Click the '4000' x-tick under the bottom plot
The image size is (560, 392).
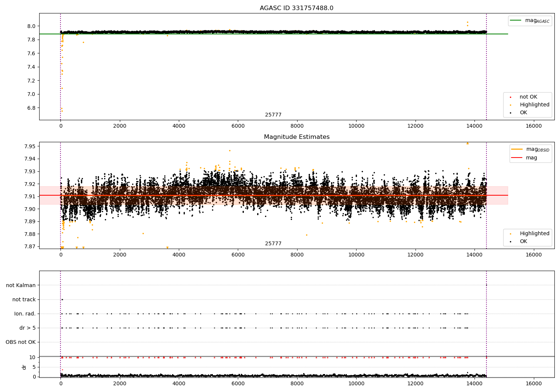[179, 384]
